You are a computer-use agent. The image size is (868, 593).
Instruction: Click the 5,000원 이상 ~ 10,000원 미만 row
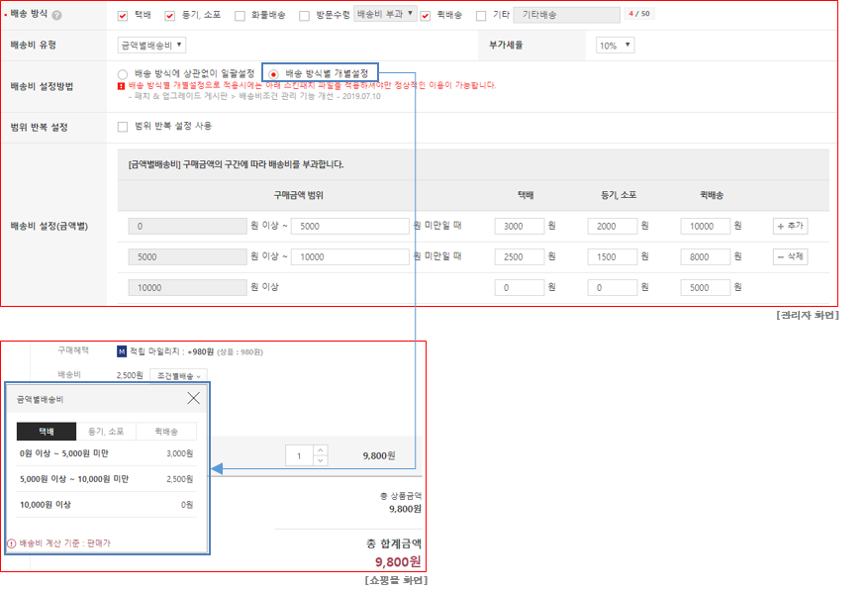(106, 479)
